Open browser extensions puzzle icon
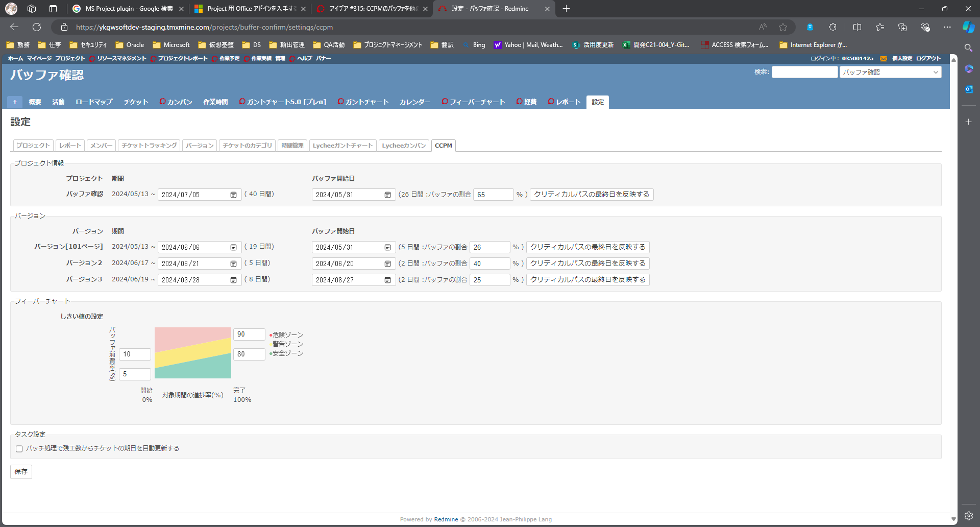This screenshot has height=527, width=980. pyautogui.click(x=832, y=27)
